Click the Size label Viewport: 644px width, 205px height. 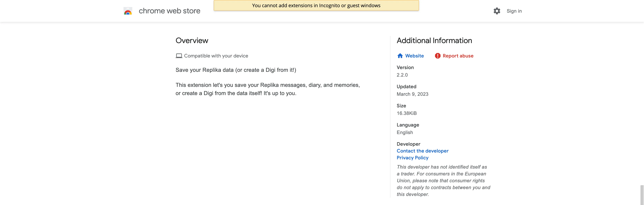tap(401, 106)
